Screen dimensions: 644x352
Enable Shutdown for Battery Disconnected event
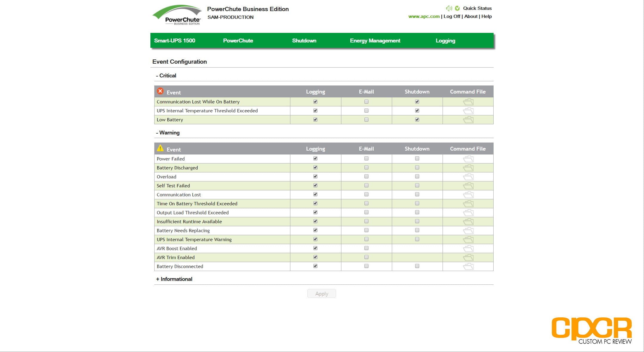click(417, 266)
